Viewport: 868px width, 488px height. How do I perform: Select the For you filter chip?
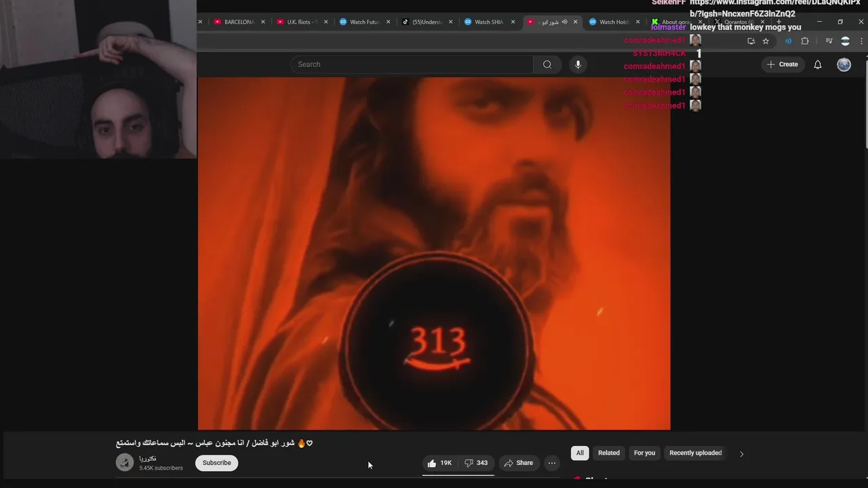[x=645, y=453]
